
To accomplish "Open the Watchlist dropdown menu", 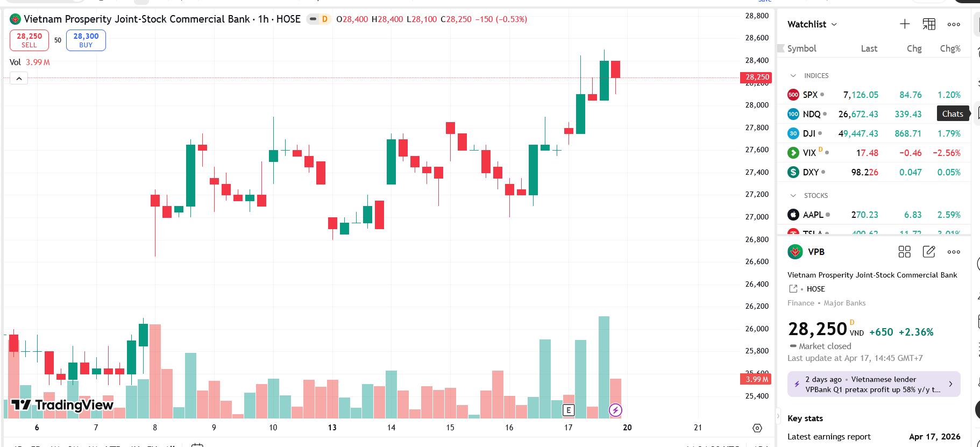I will [x=812, y=24].
